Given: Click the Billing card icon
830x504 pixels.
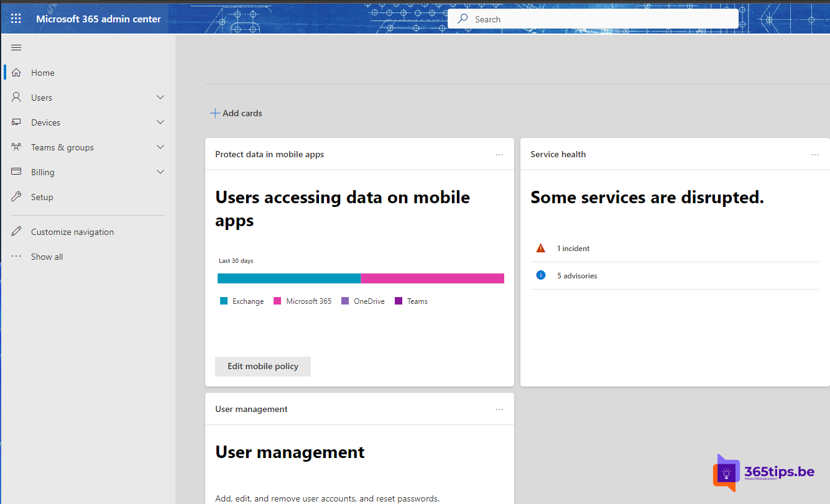Looking at the screenshot, I should coord(16,172).
